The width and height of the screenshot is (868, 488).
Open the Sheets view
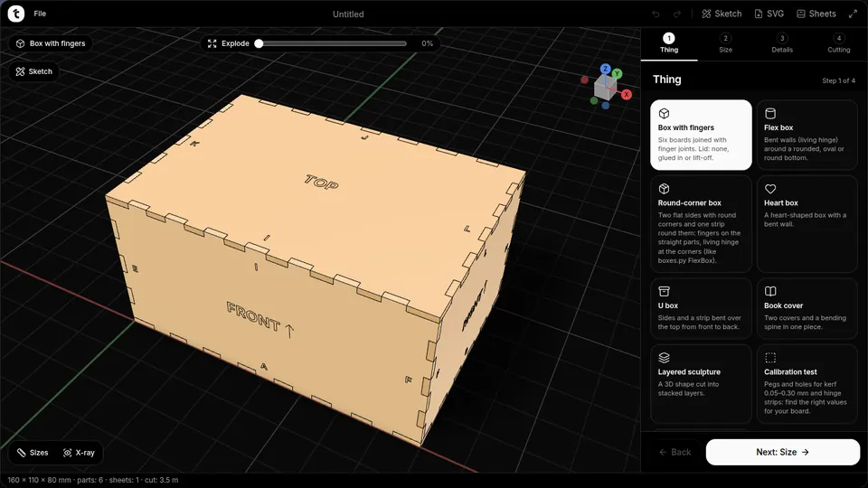pos(816,14)
